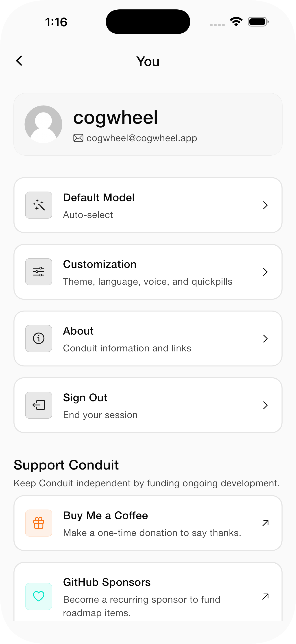Follow the GitHub Sponsors external arrow
The image size is (296, 644).
tap(265, 596)
